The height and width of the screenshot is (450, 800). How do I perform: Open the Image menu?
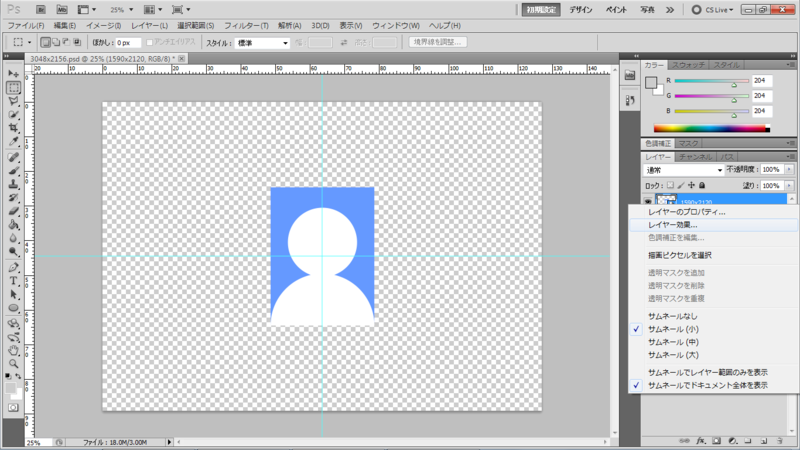(x=104, y=26)
